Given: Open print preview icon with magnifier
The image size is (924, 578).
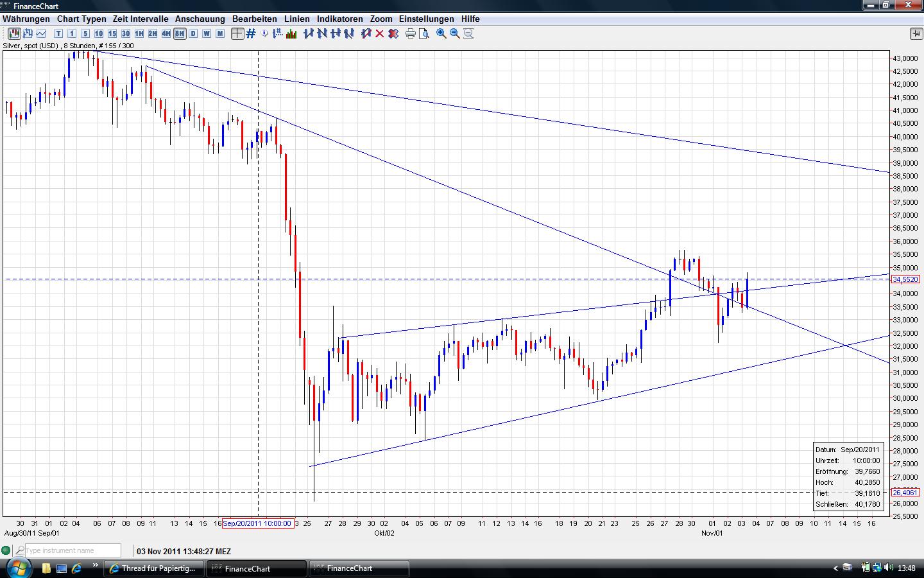Looking at the screenshot, I should click(x=424, y=33).
